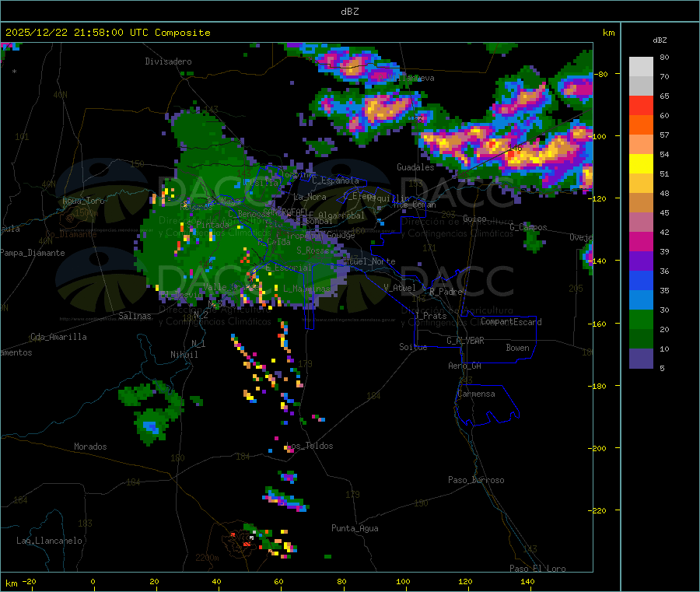Click the Guico map label
The height and width of the screenshot is (592, 700).
[x=474, y=219]
